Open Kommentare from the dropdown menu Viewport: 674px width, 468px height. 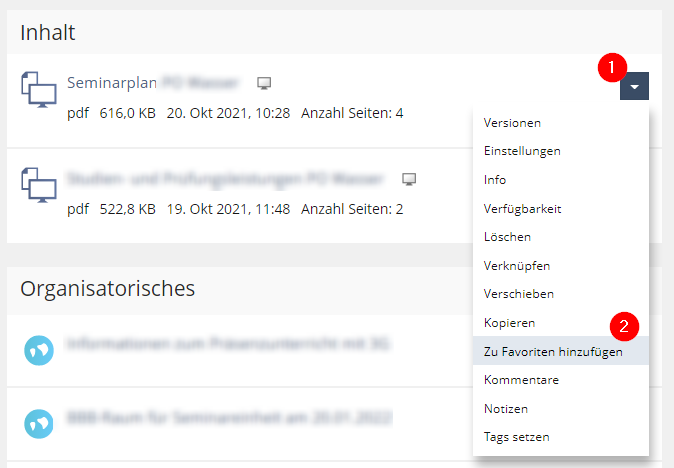[x=521, y=380]
